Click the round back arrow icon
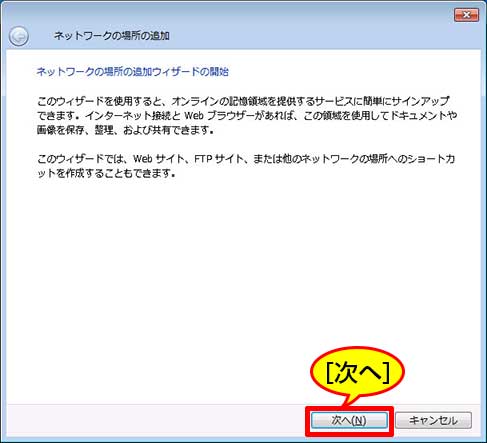This screenshot has width=487, height=443. [x=19, y=36]
